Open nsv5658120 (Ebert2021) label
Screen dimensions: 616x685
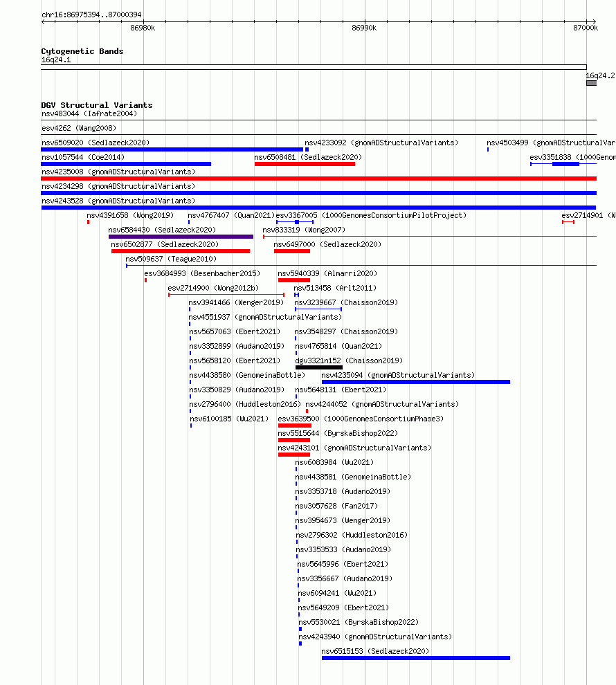click(235, 360)
